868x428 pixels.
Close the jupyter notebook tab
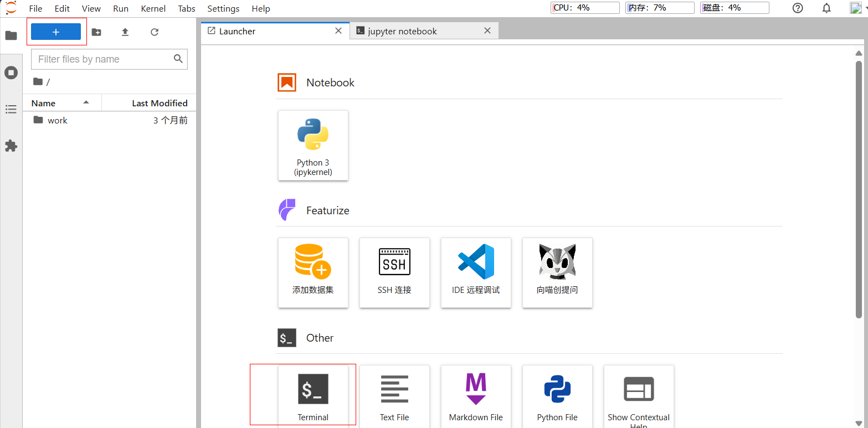[x=487, y=31]
